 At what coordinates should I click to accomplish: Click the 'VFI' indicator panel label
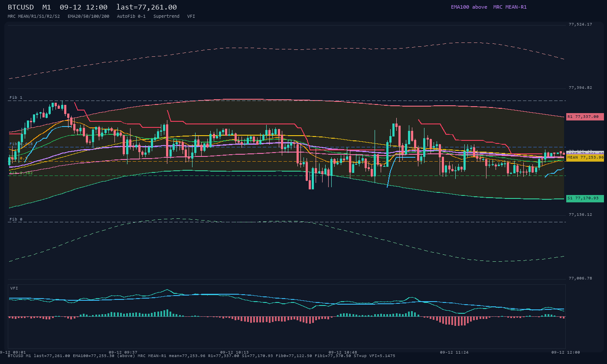click(x=14, y=288)
